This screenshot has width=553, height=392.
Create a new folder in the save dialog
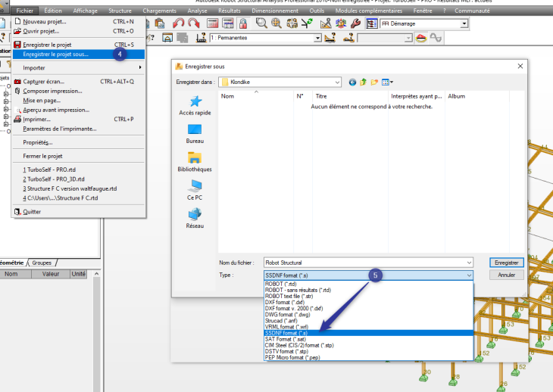point(373,82)
